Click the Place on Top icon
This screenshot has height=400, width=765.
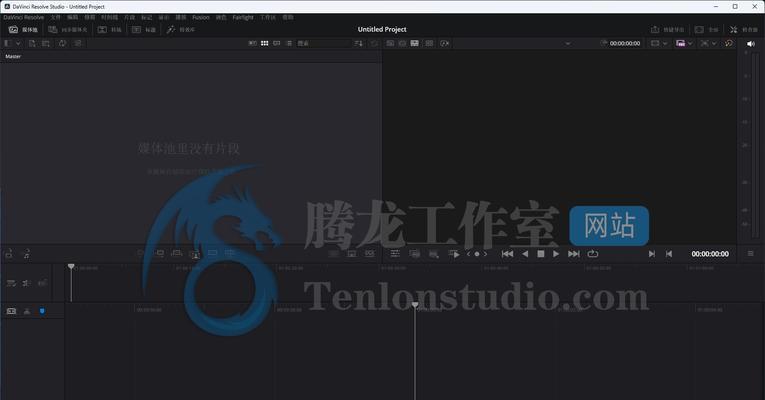212,253
